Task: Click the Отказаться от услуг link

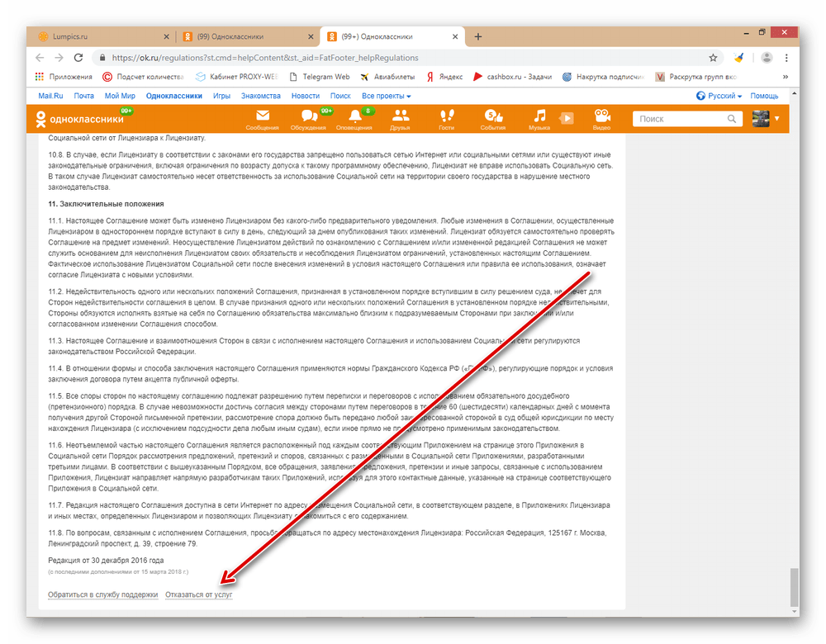Action: click(199, 594)
